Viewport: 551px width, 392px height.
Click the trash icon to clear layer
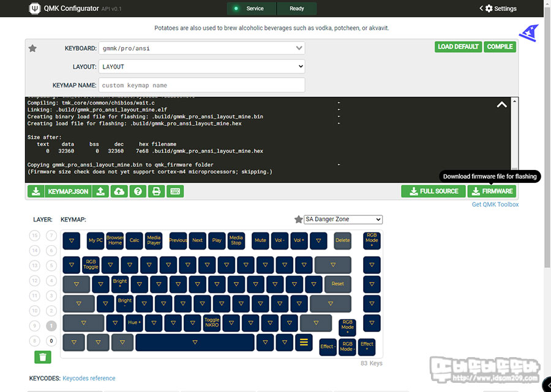[x=43, y=357]
